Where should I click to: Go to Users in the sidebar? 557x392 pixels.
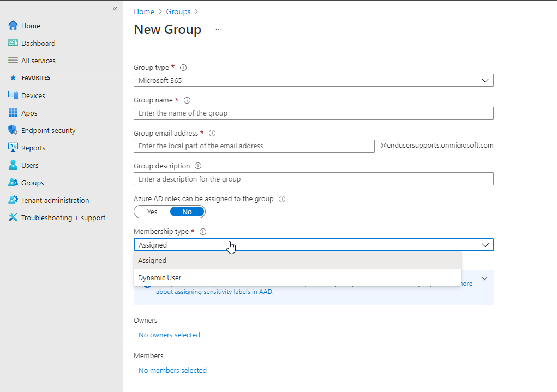click(x=30, y=165)
